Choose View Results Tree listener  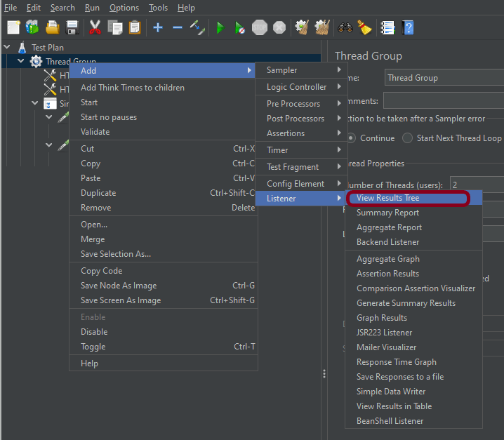click(387, 198)
